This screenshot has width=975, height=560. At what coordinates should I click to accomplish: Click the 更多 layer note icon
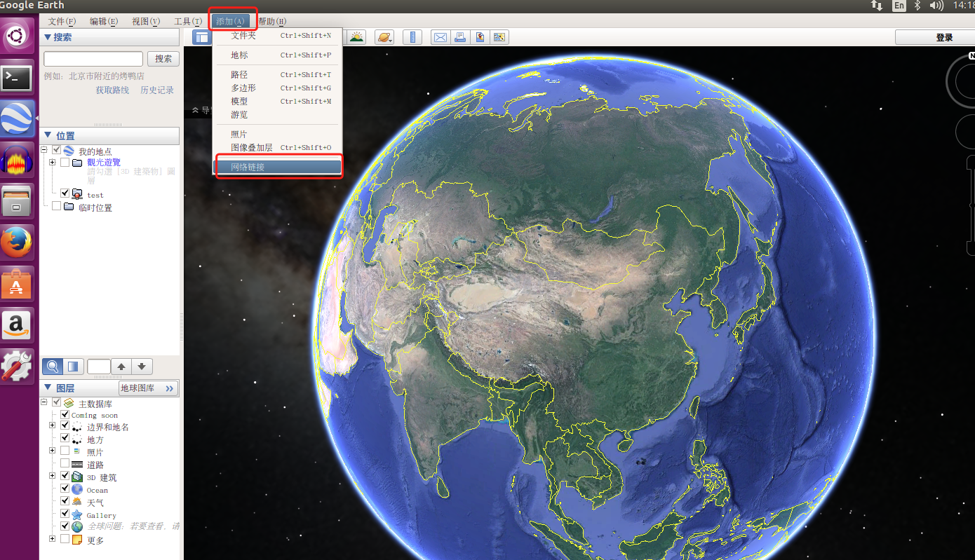coord(77,540)
